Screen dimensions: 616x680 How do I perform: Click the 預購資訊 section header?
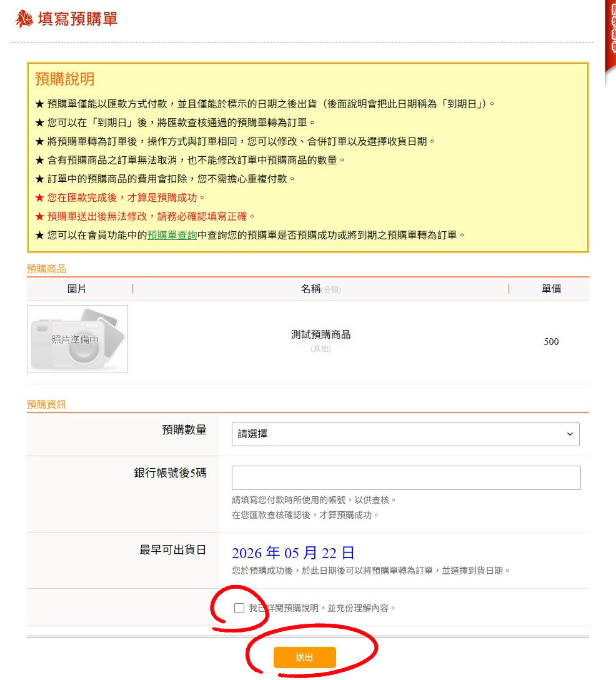pos(46,404)
